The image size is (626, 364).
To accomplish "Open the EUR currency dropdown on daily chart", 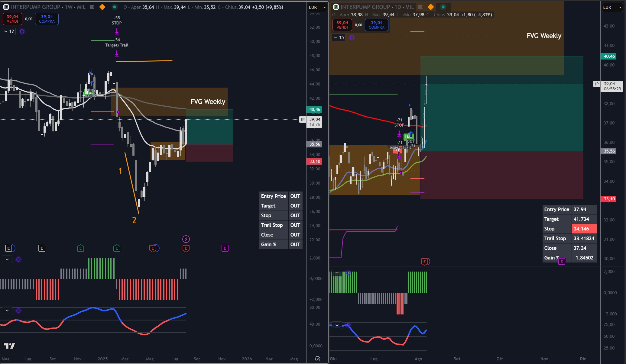I will click(612, 7).
